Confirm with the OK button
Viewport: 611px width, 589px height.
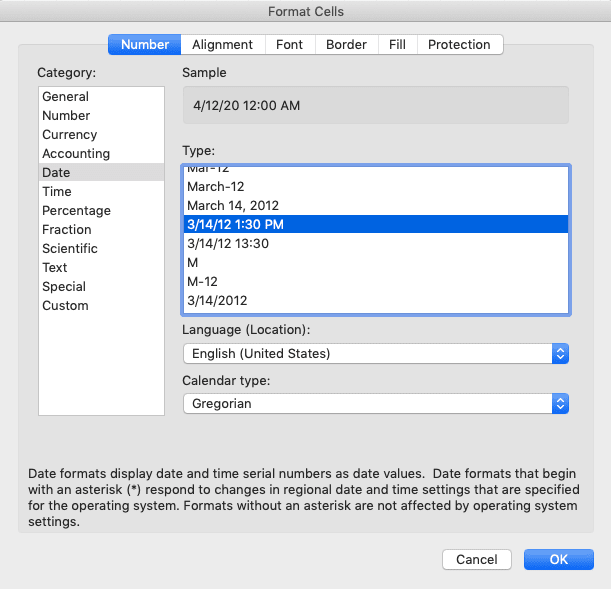point(558,559)
